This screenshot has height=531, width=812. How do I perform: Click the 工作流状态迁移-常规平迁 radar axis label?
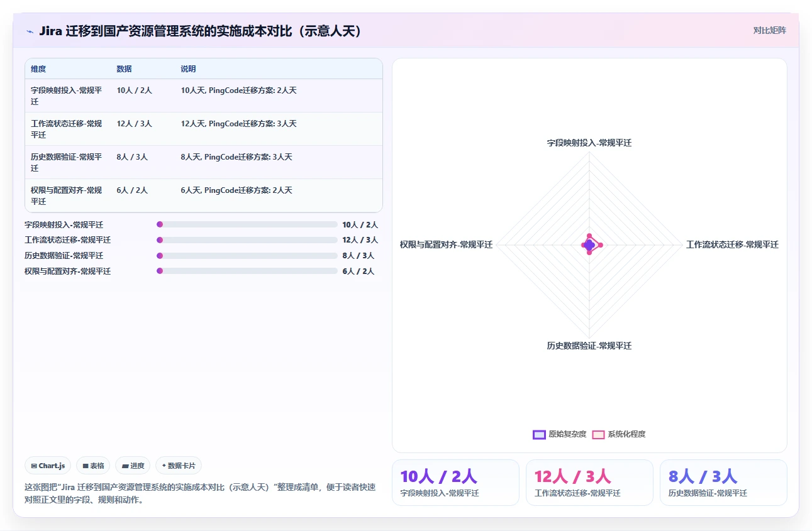[732, 244]
